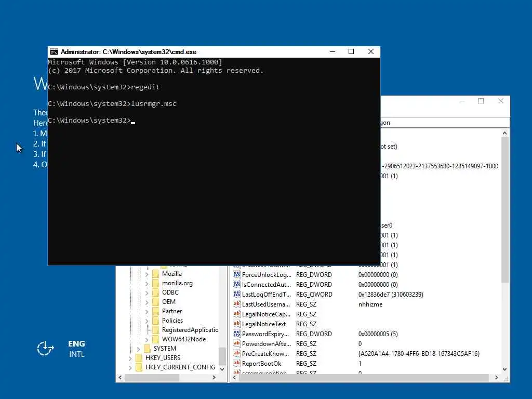
Task: Click the PreCreateKnownFolders string value icon
Action: coord(237,353)
